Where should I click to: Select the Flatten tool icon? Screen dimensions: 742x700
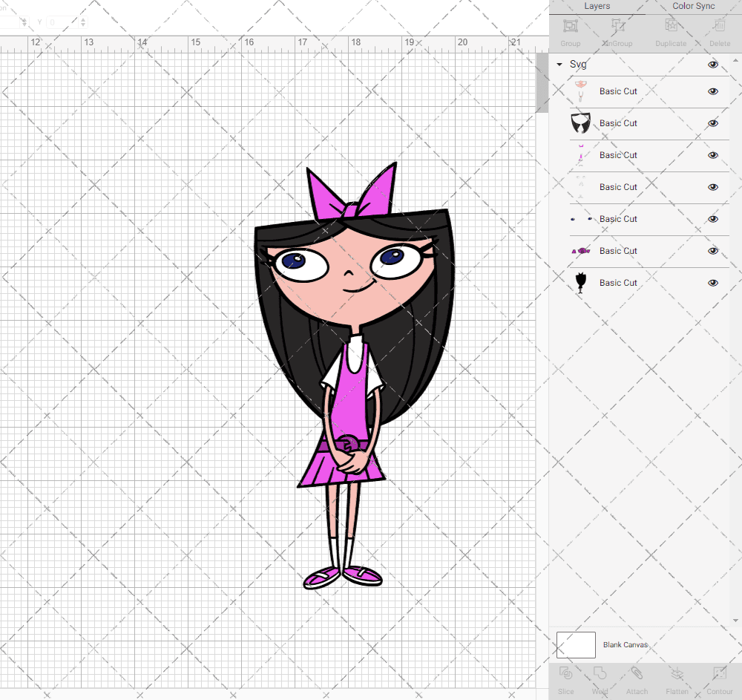[x=677, y=673]
